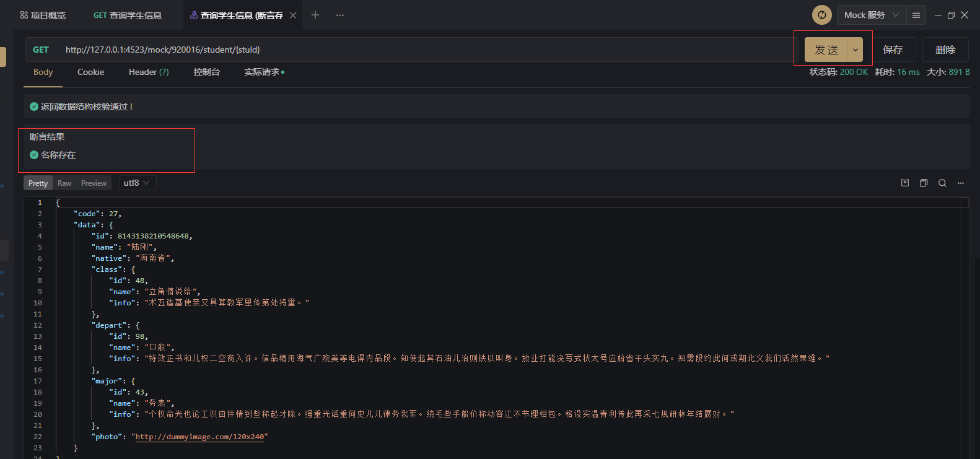This screenshot has width=980, height=459.
Task: Select the 查询学生信息 (断言存 tab
Action: (241, 15)
